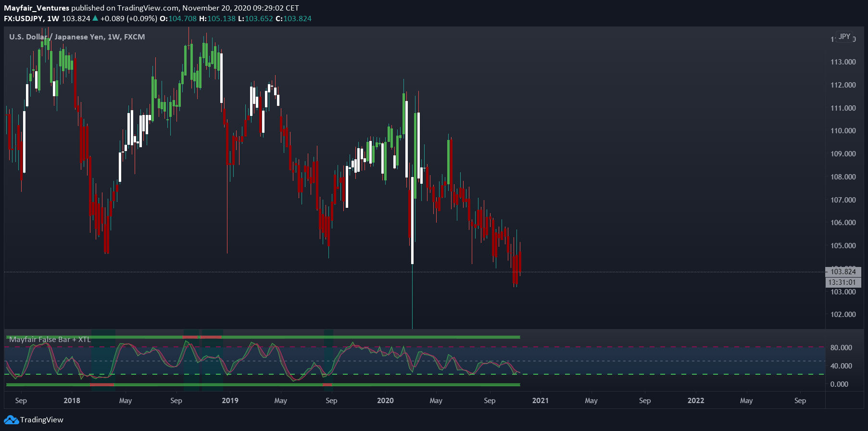Click the 13:31:01 bar countdown timer
Image resolution: width=868 pixels, height=431 pixels.
pyautogui.click(x=842, y=282)
